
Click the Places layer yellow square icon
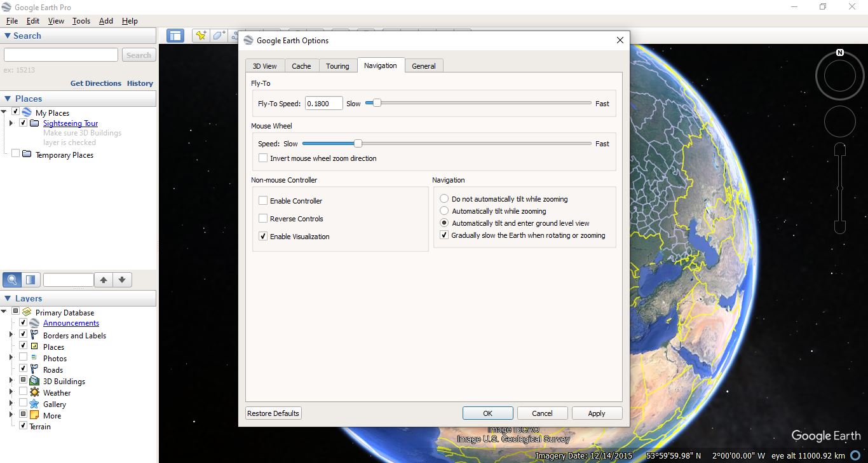coord(34,346)
